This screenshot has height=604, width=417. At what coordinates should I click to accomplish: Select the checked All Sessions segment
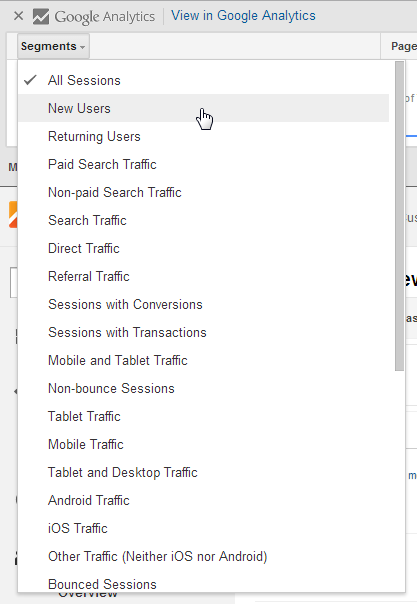[203, 80]
